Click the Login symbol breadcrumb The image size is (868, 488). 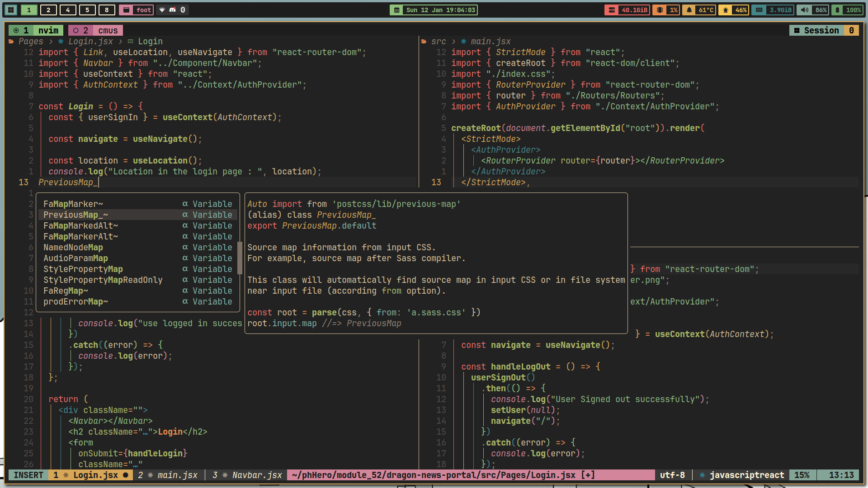pos(150,42)
